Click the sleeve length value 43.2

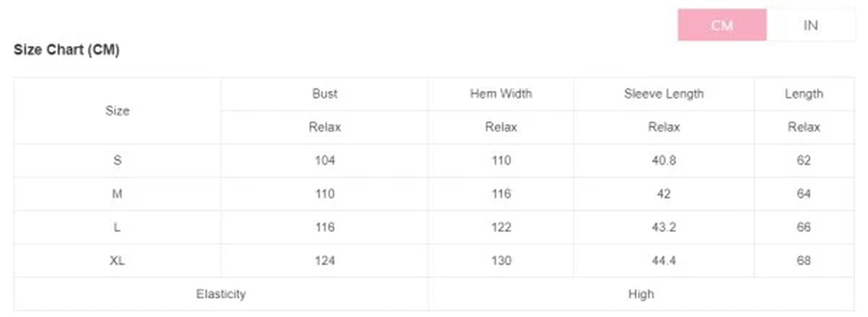pyautogui.click(x=664, y=227)
